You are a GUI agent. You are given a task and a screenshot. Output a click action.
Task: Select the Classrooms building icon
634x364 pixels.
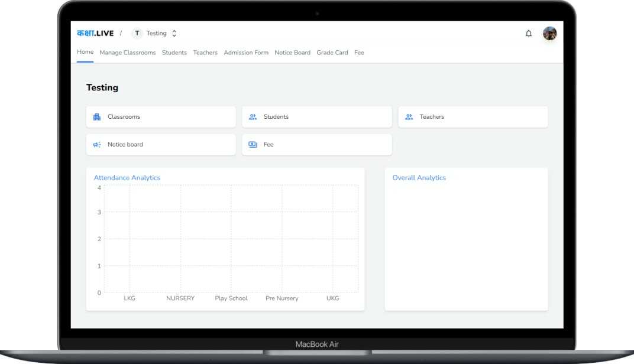coord(97,116)
